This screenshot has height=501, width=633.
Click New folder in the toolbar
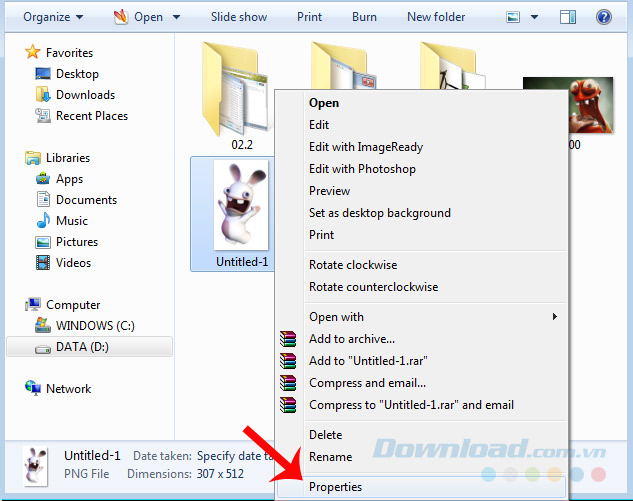click(436, 17)
